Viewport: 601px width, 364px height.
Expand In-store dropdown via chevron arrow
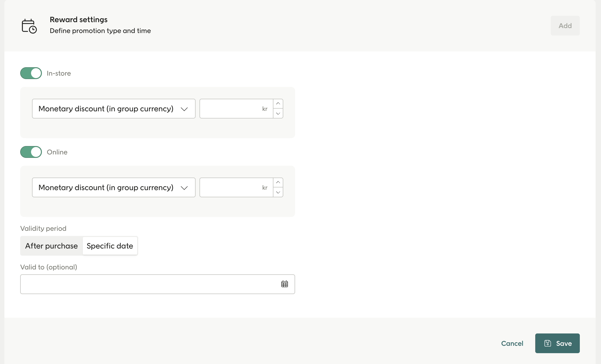coord(184,109)
